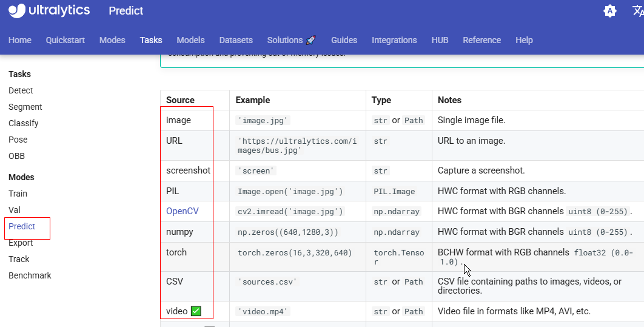Click the cv2.imread('image.jpg') example

coord(290,212)
